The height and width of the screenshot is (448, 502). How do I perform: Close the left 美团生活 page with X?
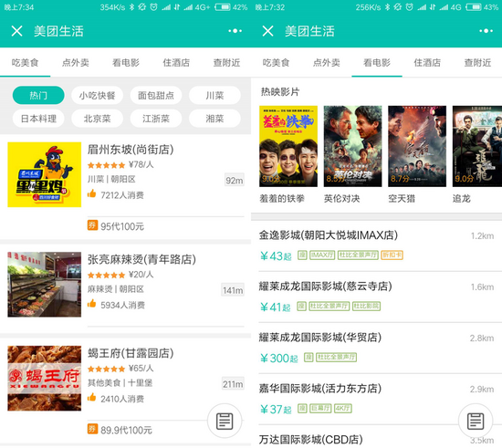pyautogui.click(x=16, y=31)
